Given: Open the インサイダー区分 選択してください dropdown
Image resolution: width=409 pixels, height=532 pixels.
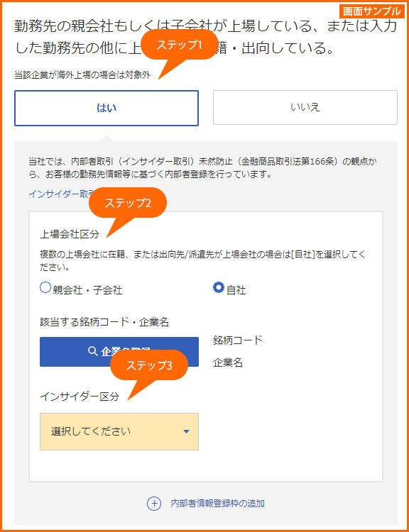Looking at the screenshot, I should (x=119, y=431).
